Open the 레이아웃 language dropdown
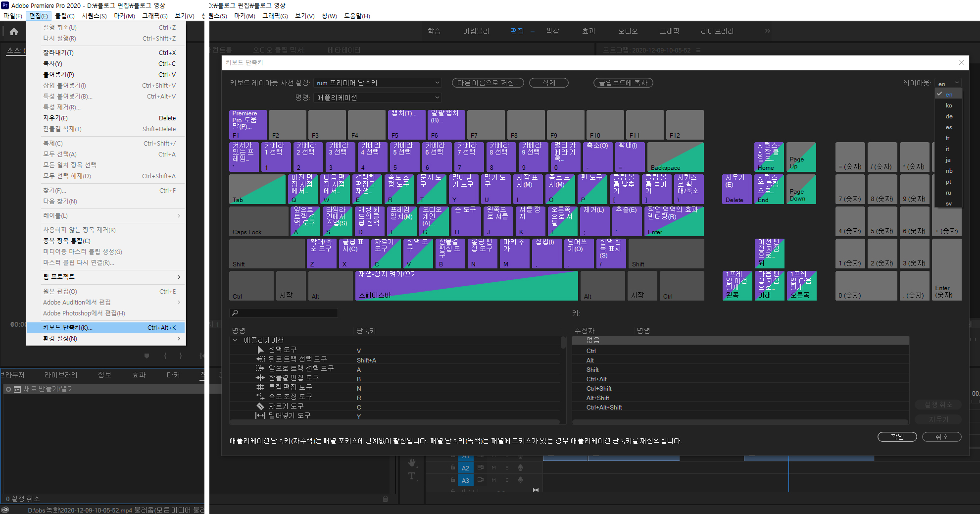The height and width of the screenshot is (514, 980). [x=948, y=83]
